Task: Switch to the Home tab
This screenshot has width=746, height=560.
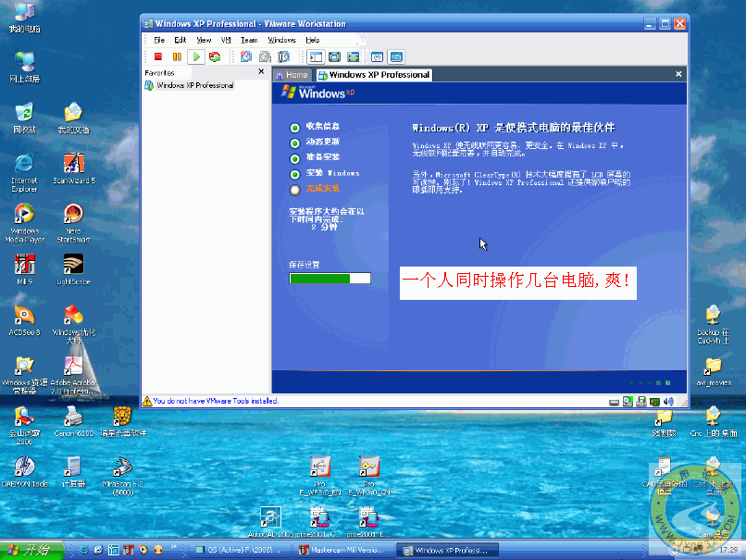Action: coord(292,75)
